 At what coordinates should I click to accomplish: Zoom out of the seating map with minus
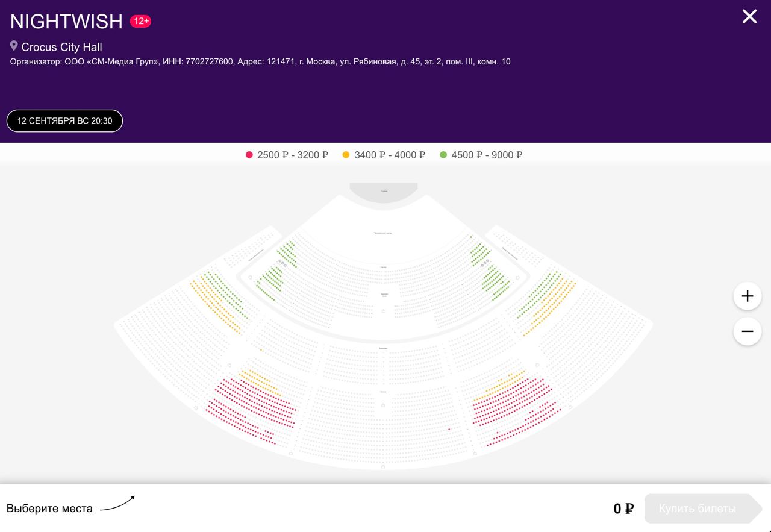click(748, 331)
